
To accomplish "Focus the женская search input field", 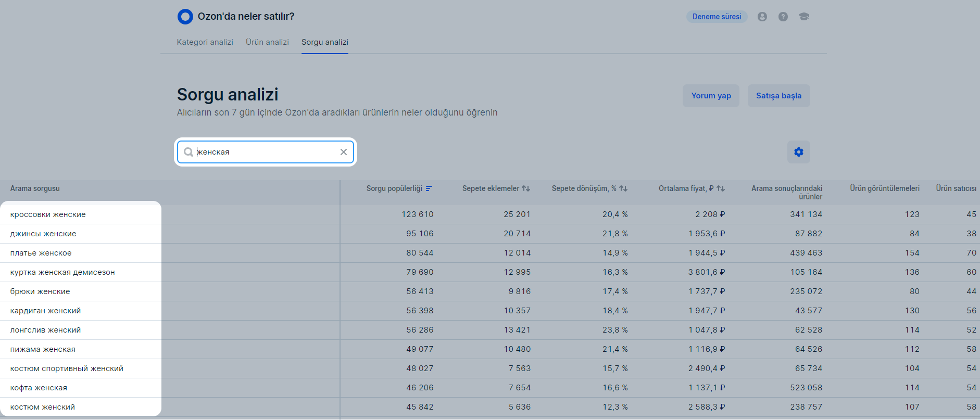I will [266, 152].
